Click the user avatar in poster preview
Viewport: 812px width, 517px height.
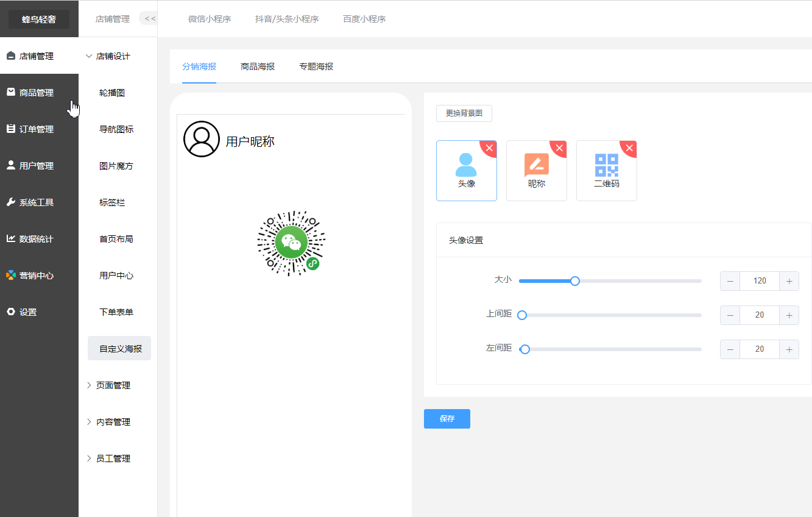click(201, 139)
